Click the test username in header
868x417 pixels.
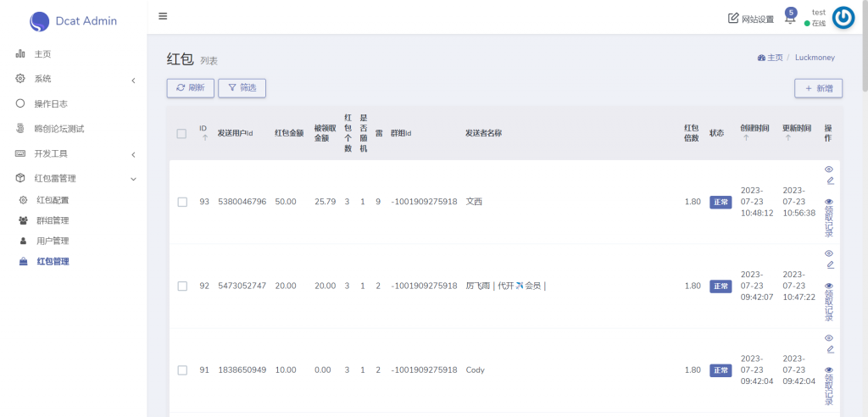(819, 12)
